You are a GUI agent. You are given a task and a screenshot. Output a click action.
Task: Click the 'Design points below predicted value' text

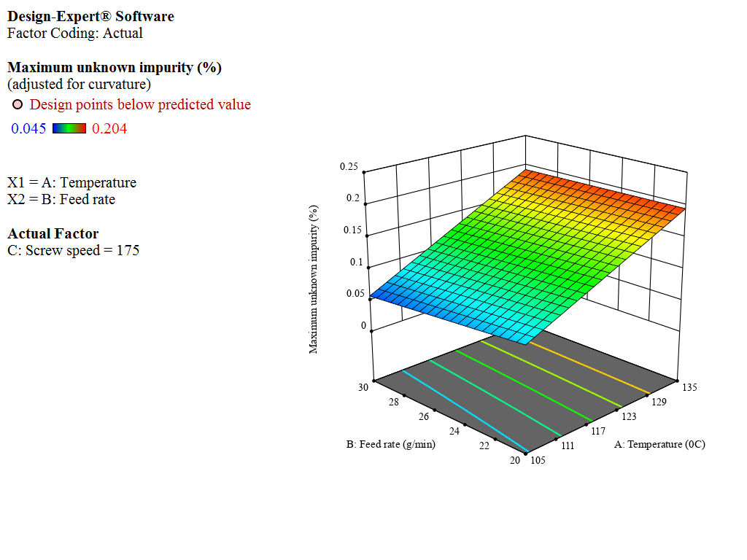(x=140, y=105)
